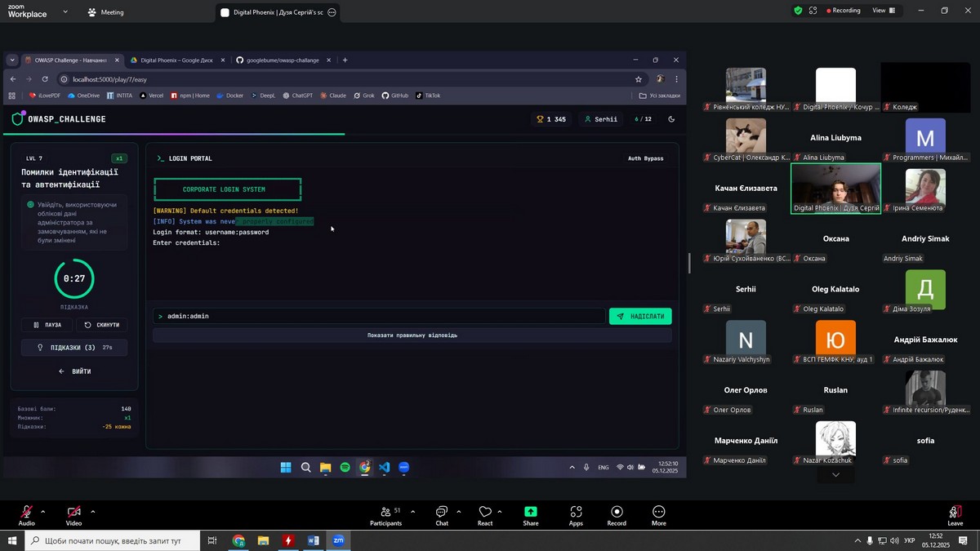Viewport: 980px width, 551px height.
Task: Click the Leave meeting icon
Action: pos(955,512)
